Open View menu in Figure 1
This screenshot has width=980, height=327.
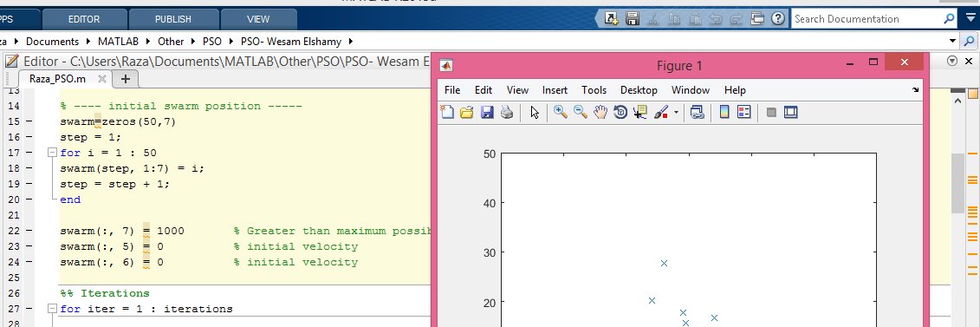pyautogui.click(x=517, y=90)
